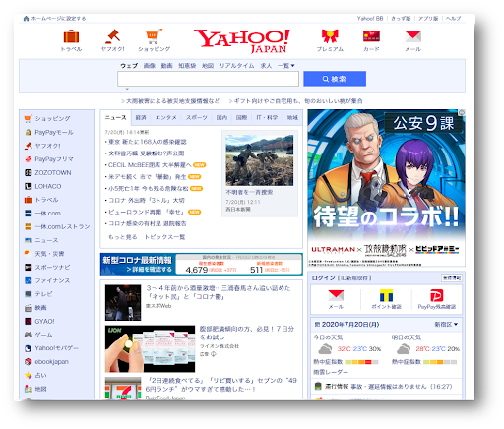Click もっと見る under news list
Image resolution: width=504 pixels, height=429 pixels.
pyautogui.click(x=122, y=237)
